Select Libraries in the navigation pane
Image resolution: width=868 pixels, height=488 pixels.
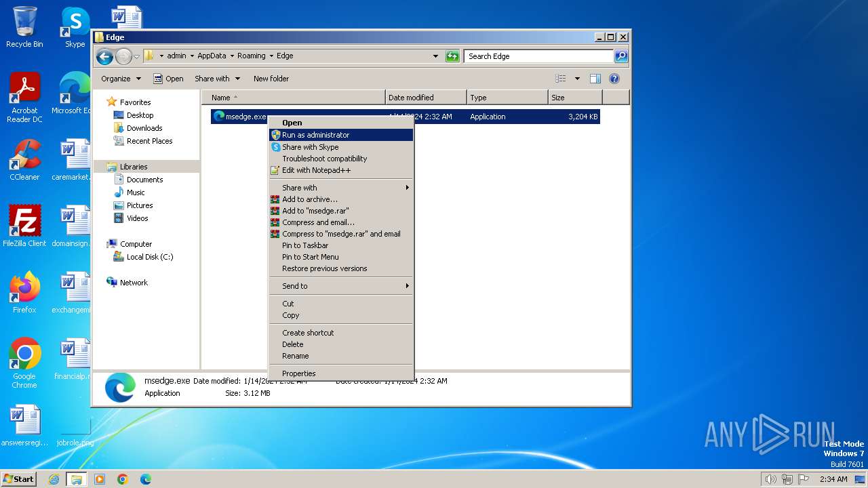134,167
